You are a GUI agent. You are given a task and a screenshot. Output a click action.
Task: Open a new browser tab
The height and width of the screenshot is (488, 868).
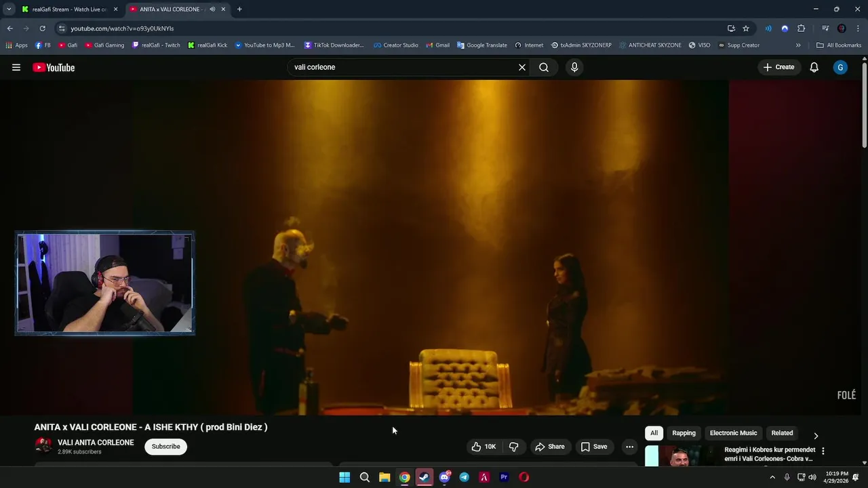pyautogui.click(x=239, y=9)
